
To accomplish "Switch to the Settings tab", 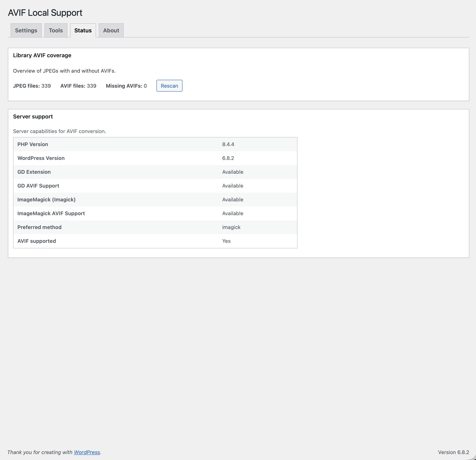I will click(x=26, y=30).
